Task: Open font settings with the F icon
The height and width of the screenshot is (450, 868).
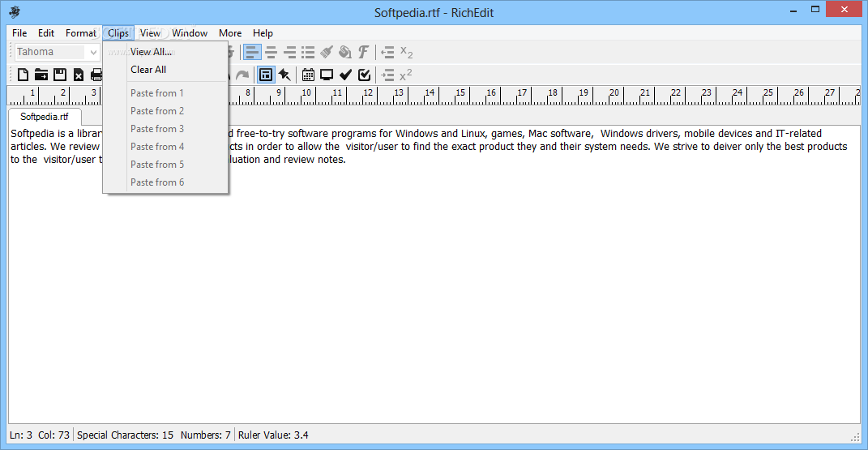Action: [363, 53]
